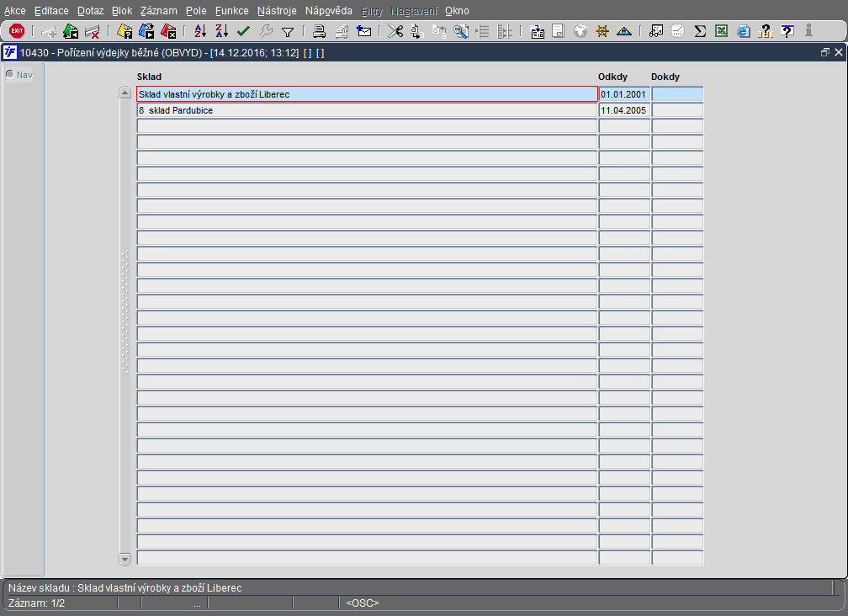Click the scroll up arrow of the list

click(125, 93)
